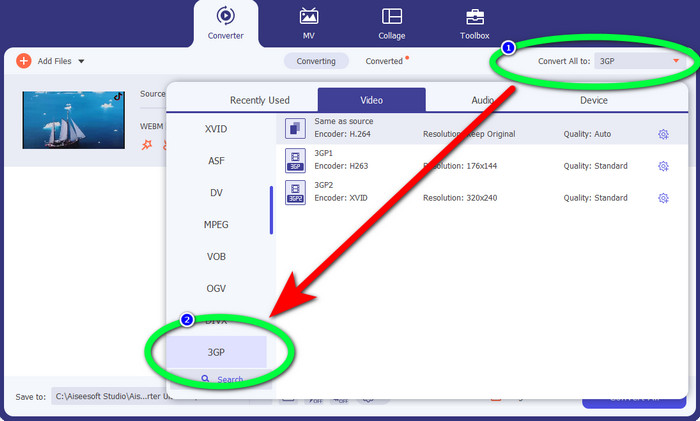Click the sailboat video thumbnail
Screen dimensions: 700x421
(x=74, y=120)
